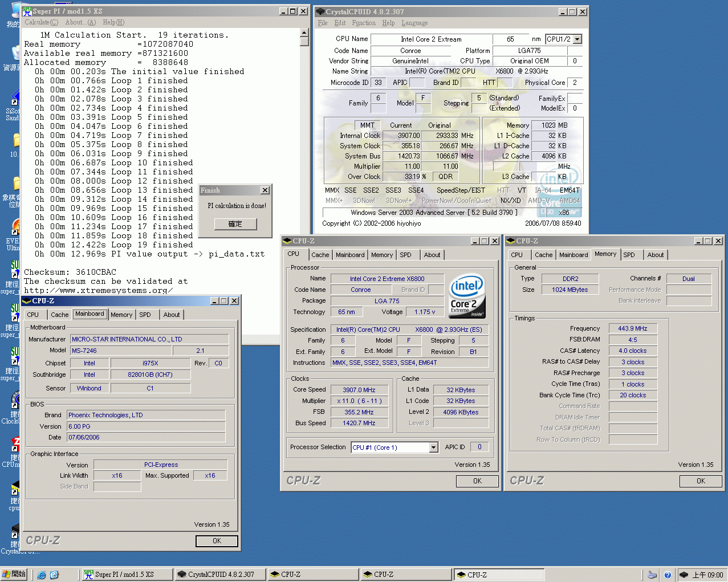Click the Core Speed value 3907.0 MHz
The height and width of the screenshot is (582, 728).
(359, 390)
